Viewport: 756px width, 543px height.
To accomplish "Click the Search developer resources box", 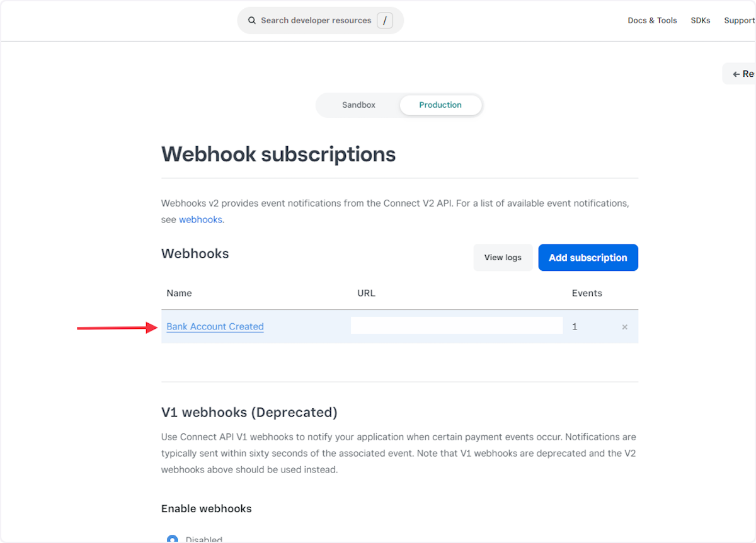I will pyautogui.click(x=315, y=20).
